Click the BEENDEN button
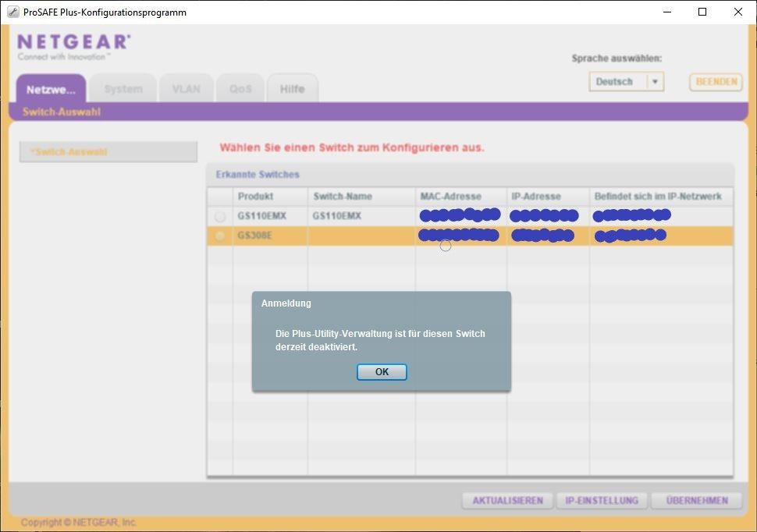The height and width of the screenshot is (532, 757). [x=715, y=81]
